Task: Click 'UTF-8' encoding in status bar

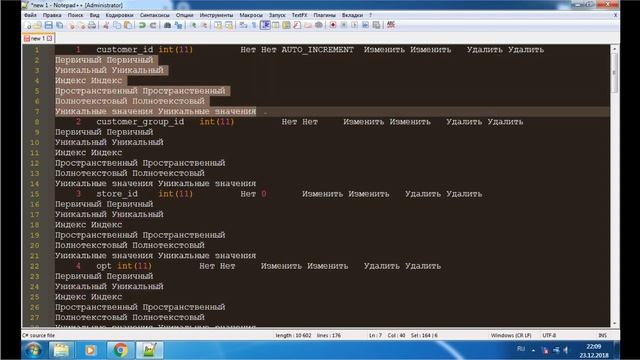Action: tap(549, 336)
